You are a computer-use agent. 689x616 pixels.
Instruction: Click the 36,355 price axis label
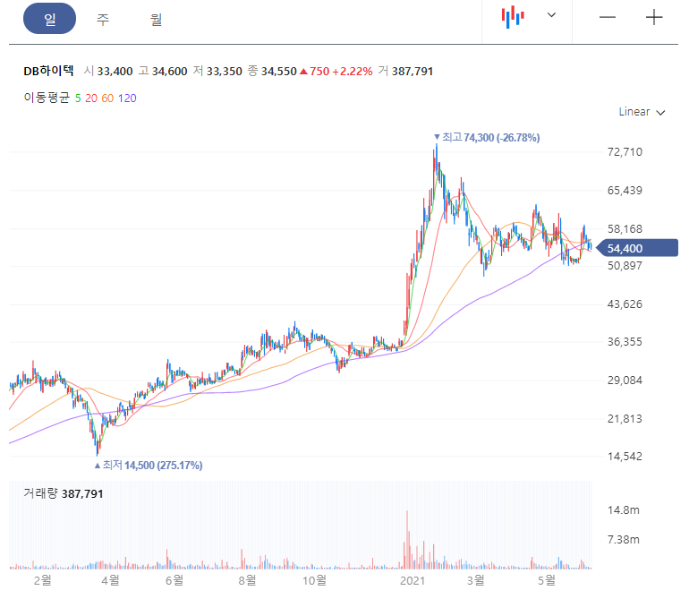click(x=625, y=342)
